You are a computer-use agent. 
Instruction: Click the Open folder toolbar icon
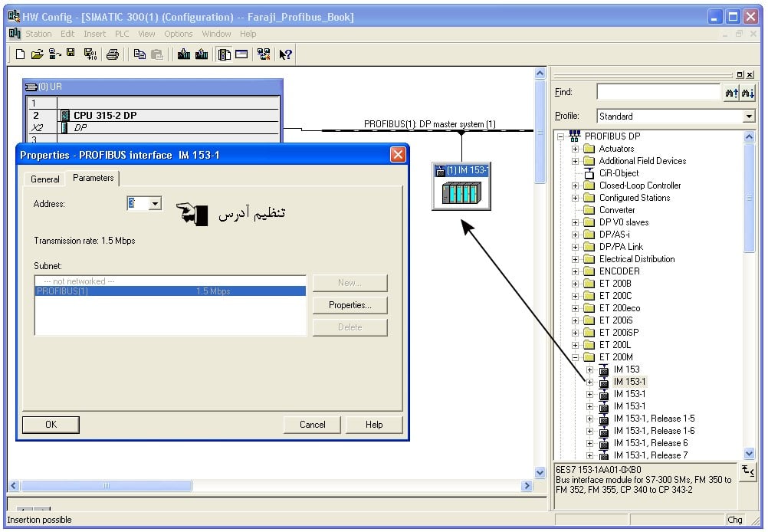click(x=38, y=54)
